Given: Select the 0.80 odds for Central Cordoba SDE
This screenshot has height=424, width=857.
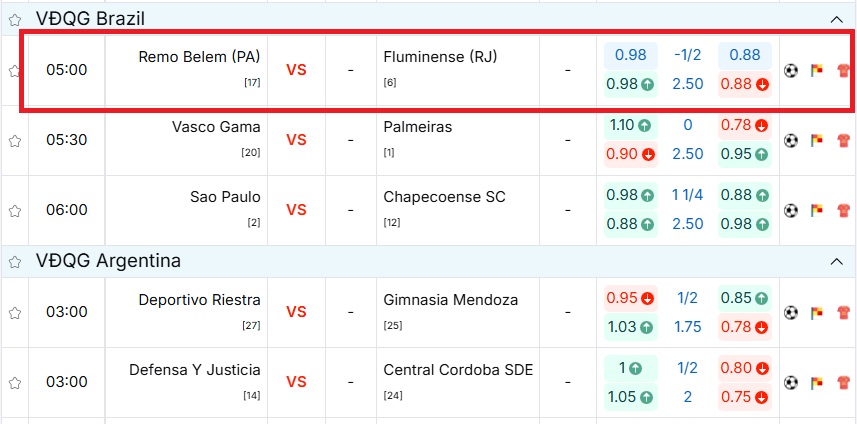Looking at the screenshot, I should point(744,367).
